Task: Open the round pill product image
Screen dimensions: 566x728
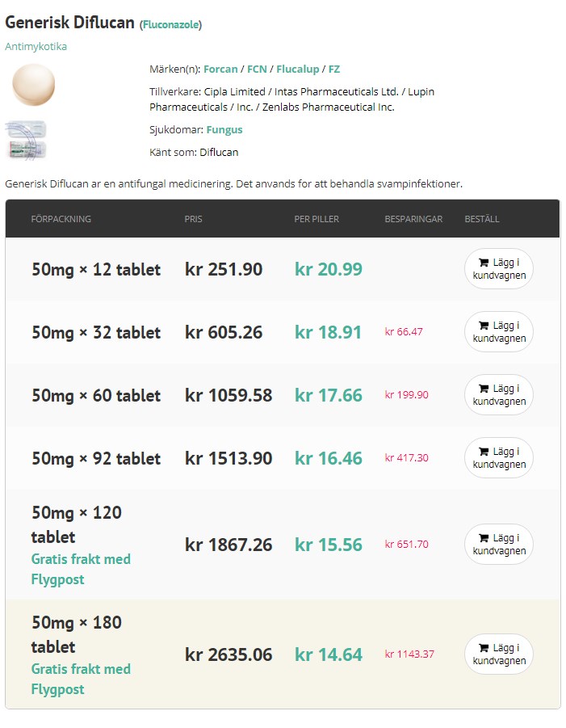Action: (33, 85)
